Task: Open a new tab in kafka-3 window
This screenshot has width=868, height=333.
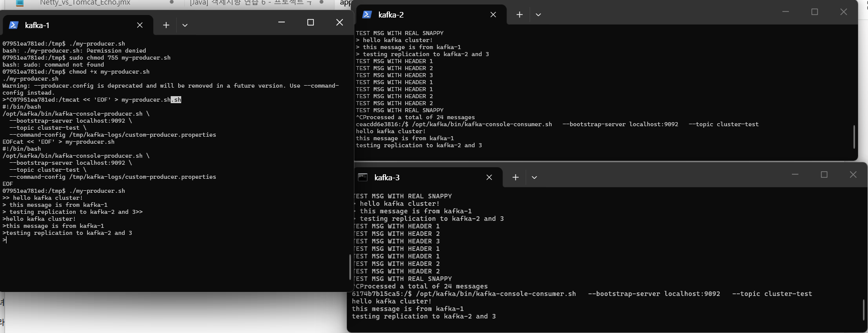Action: click(516, 177)
